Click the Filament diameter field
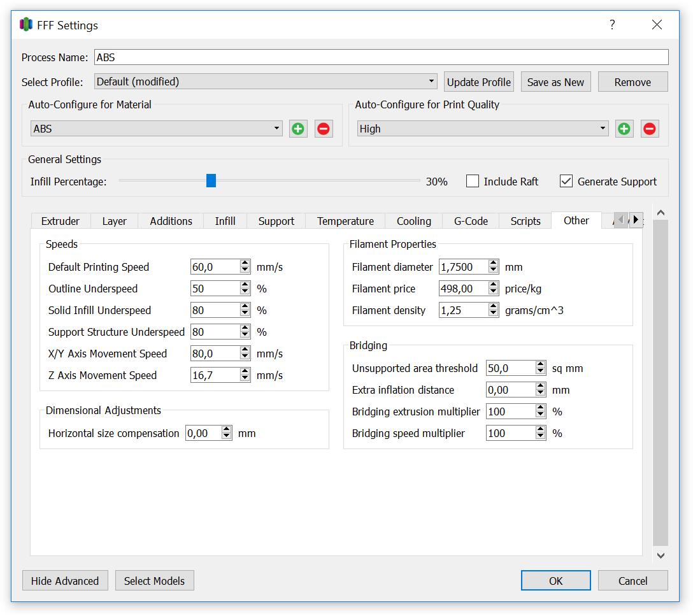 click(464, 267)
